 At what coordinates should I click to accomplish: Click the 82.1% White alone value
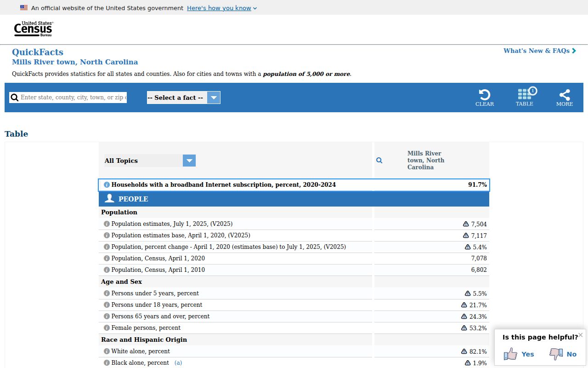tap(478, 351)
